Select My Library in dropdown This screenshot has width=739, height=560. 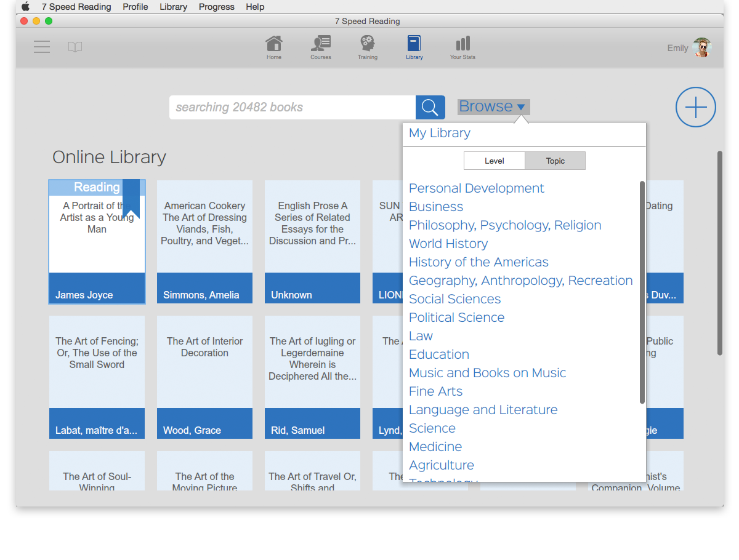[440, 133]
